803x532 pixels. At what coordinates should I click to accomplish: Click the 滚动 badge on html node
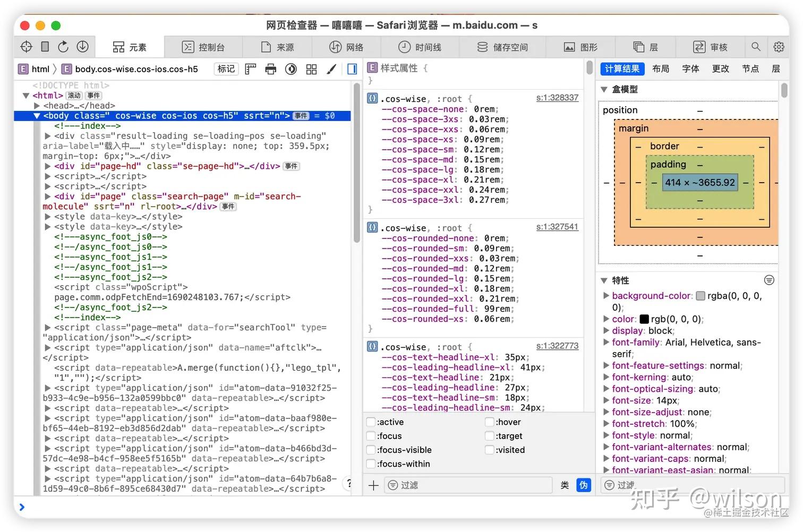click(x=74, y=96)
